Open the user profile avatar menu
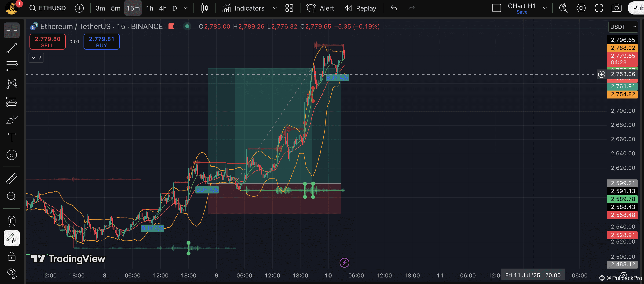 click(x=11, y=8)
